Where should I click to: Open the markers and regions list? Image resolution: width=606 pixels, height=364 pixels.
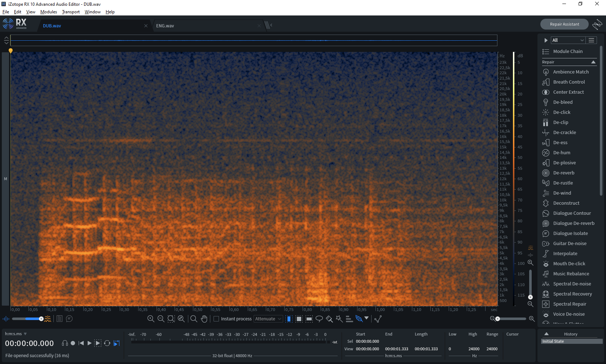pyautogui.click(x=60, y=319)
